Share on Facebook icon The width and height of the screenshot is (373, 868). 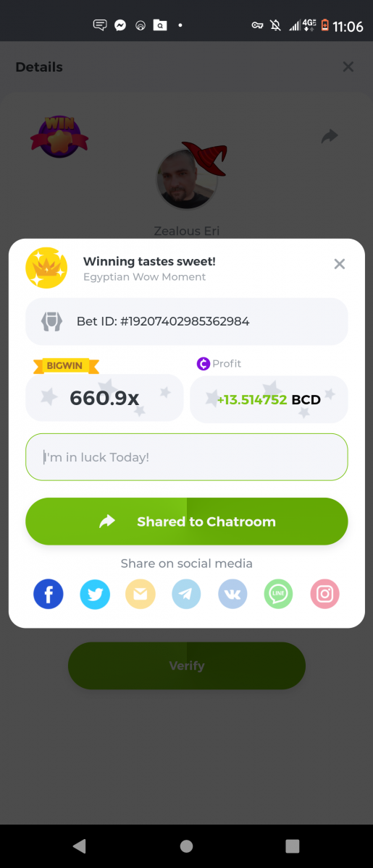49,595
